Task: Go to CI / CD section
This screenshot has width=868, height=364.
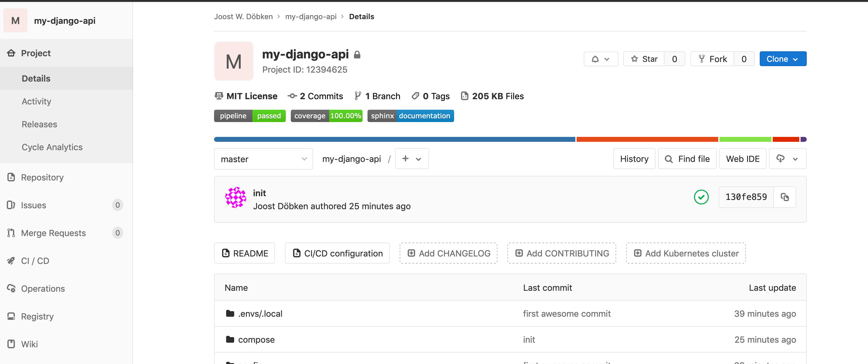Action: click(35, 261)
